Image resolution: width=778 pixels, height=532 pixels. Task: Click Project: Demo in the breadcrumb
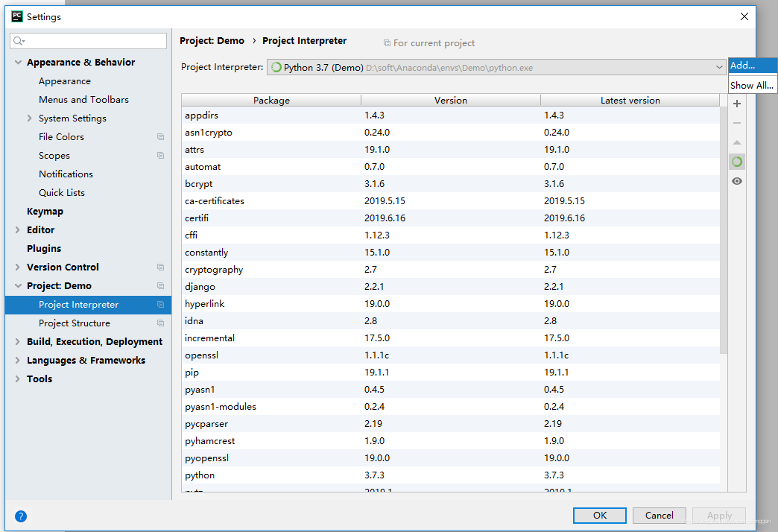(x=212, y=41)
